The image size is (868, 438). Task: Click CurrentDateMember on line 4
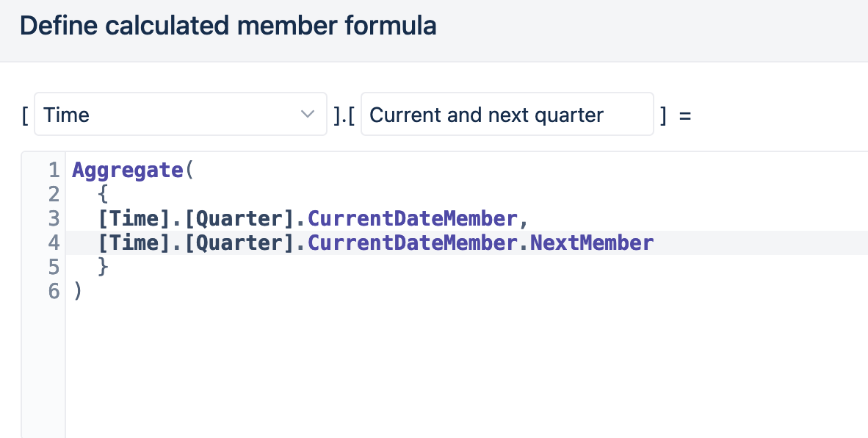pyautogui.click(x=413, y=243)
